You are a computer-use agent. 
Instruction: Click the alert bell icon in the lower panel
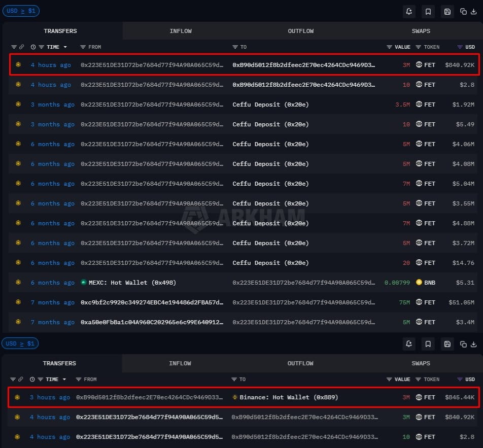click(x=409, y=344)
